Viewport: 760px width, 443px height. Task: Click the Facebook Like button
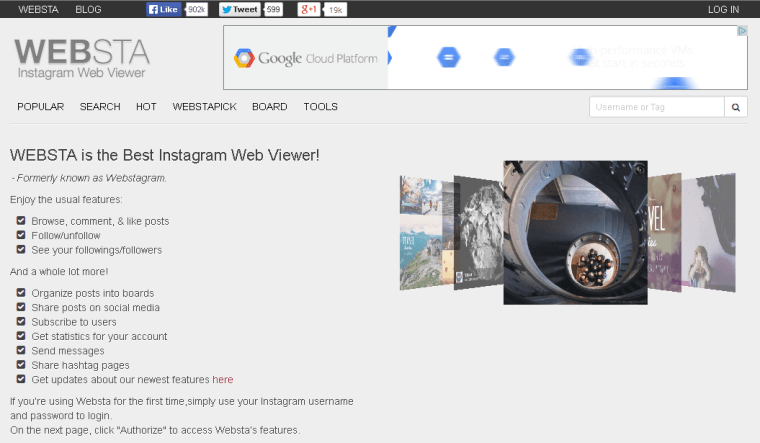(x=164, y=9)
